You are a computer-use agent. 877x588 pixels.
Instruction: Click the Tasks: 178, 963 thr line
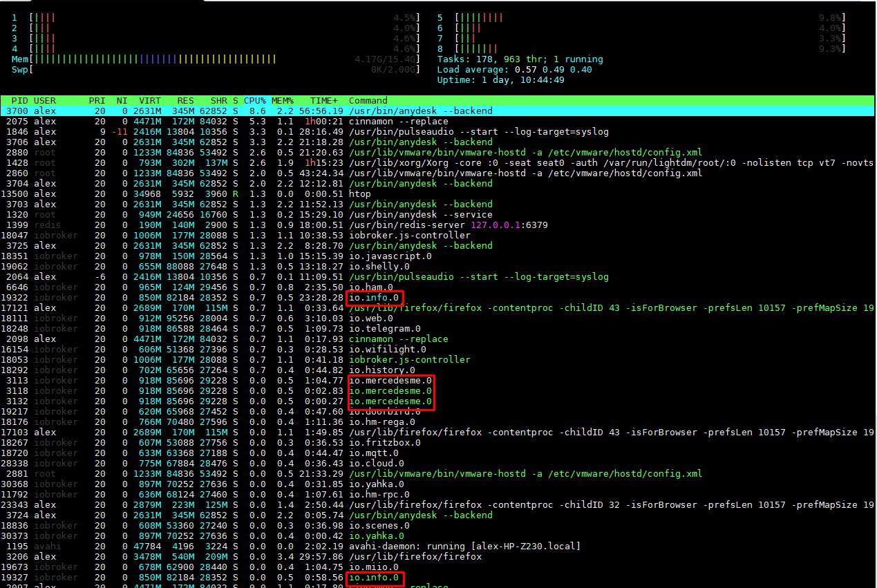[x=520, y=59]
